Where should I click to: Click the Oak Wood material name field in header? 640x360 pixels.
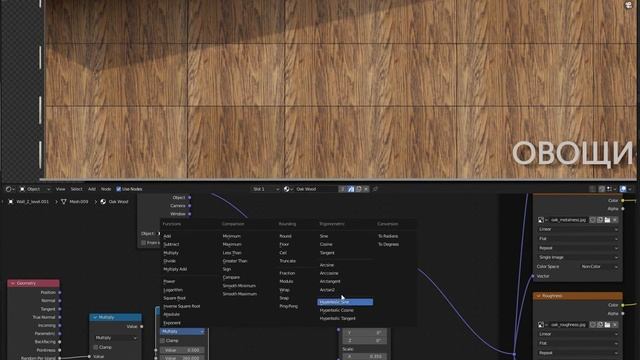coord(316,189)
